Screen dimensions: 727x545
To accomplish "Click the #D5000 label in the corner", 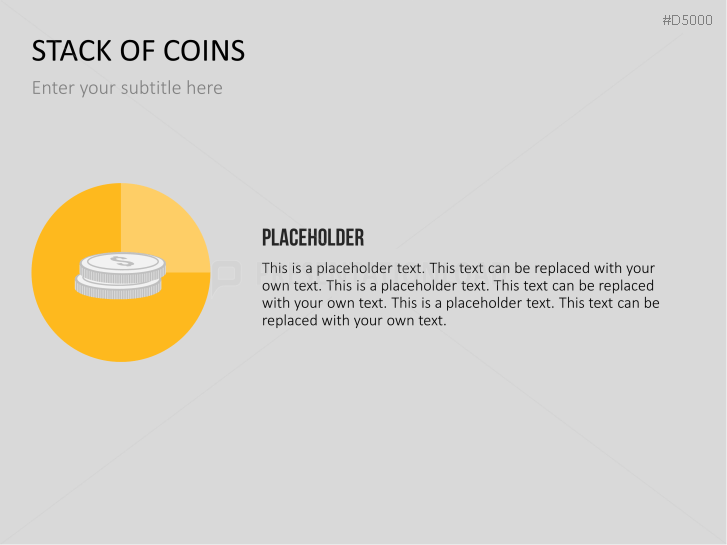I will (x=687, y=20).
